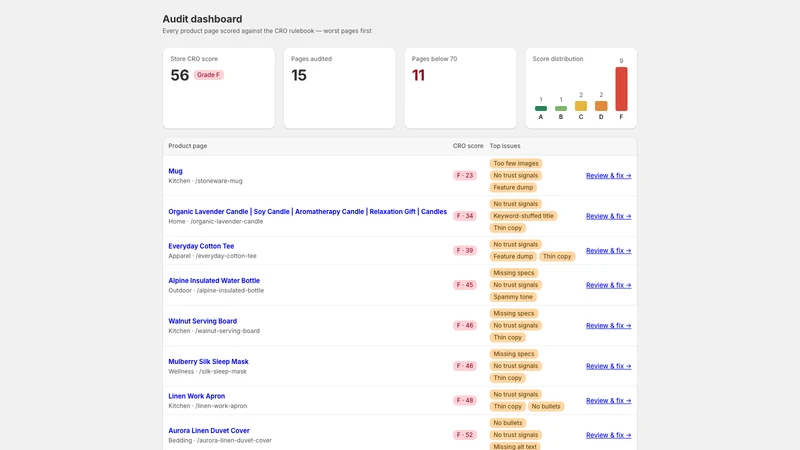Viewport: 800px width, 450px height.
Task: Open the Walnut Serving Board link
Action: pos(203,321)
